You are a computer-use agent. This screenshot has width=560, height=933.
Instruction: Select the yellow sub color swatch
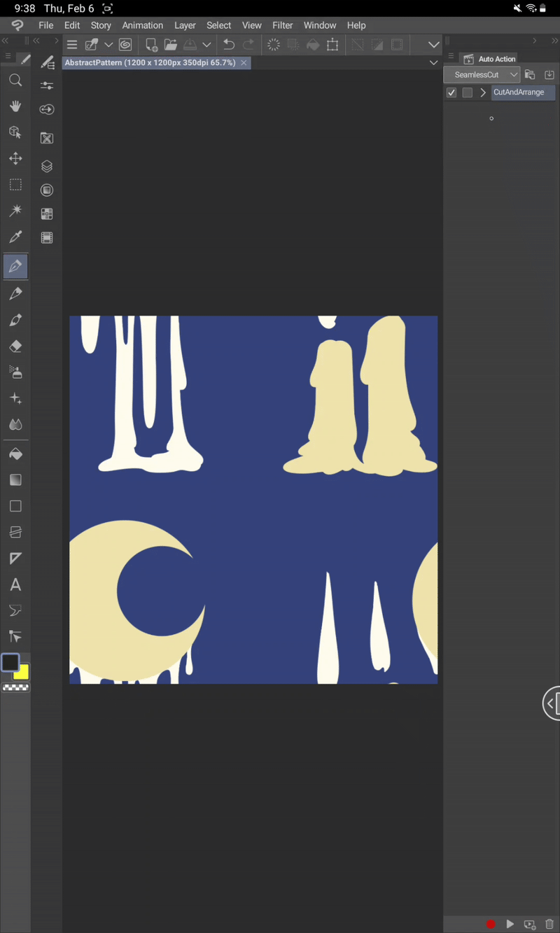point(22,673)
